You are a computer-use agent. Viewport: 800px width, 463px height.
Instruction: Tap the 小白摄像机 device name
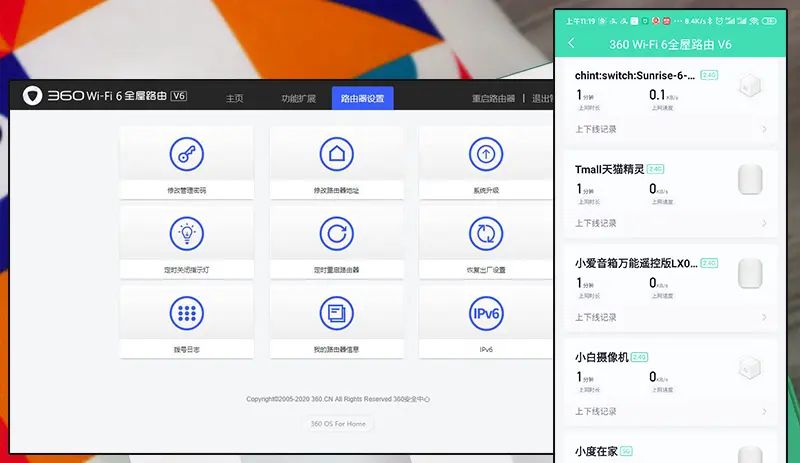[602, 357]
